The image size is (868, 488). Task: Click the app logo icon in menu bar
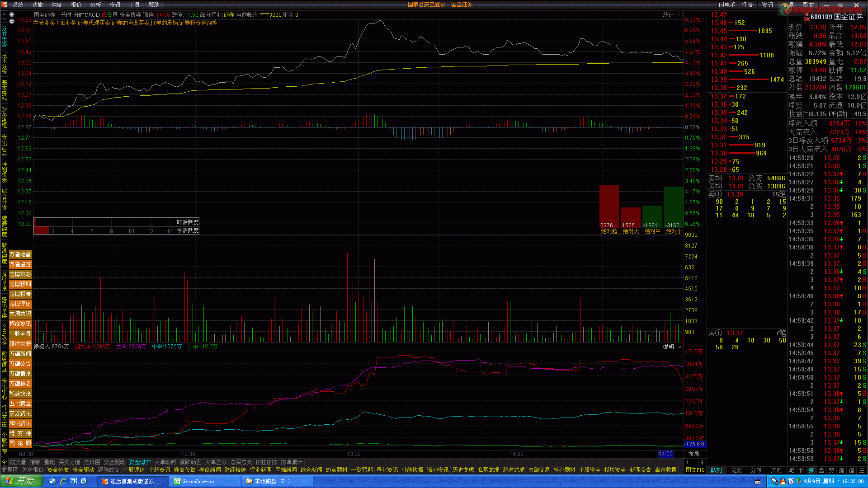4,5
